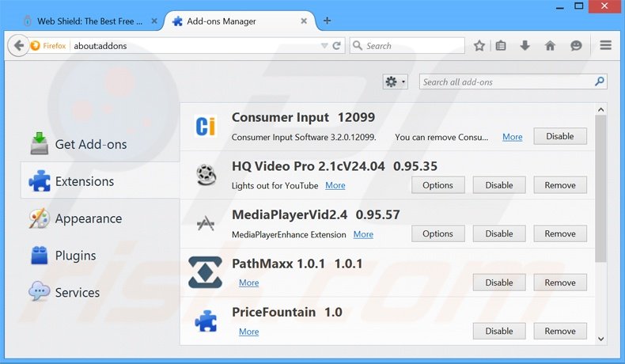Open the chat smiley icon in toolbar
Screen dimensions: 625x364
pos(576,45)
